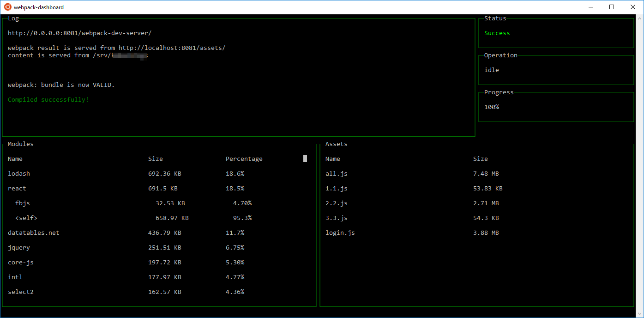Click the 3.88 MB asset size
This screenshot has width=644, height=318.
(x=486, y=233)
